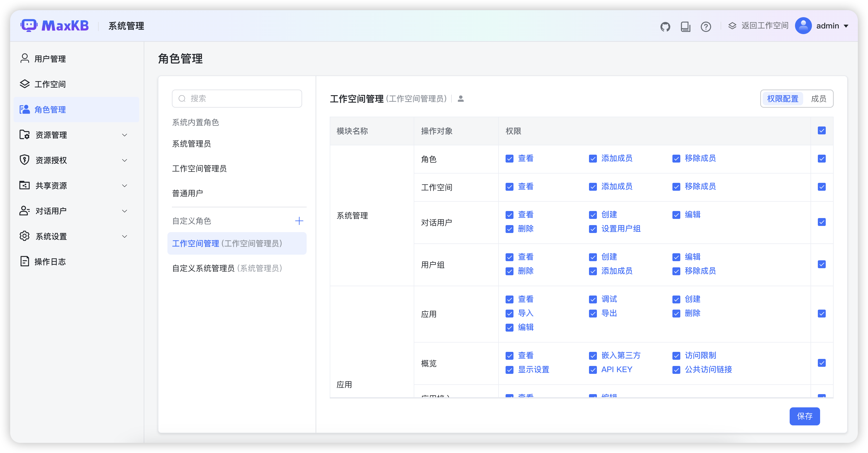Click the help question mark icon
The height and width of the screenshot is (453, 868).
(x=706, y=26)
